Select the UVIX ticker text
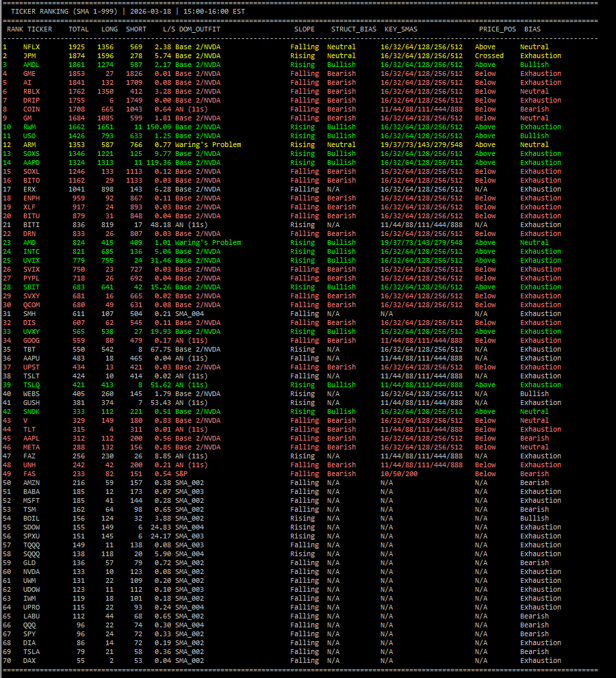Image resolution: width=616 pixels, height=678 pixels. tap(31, 260)
